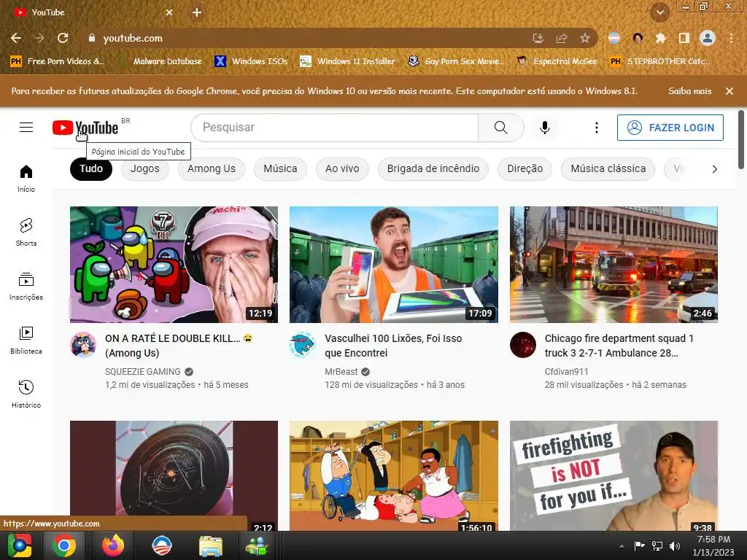This screenshot has height=560, width=747.
Task: Open the Chicago fire department video thumbnail
Action: [614, 264]
